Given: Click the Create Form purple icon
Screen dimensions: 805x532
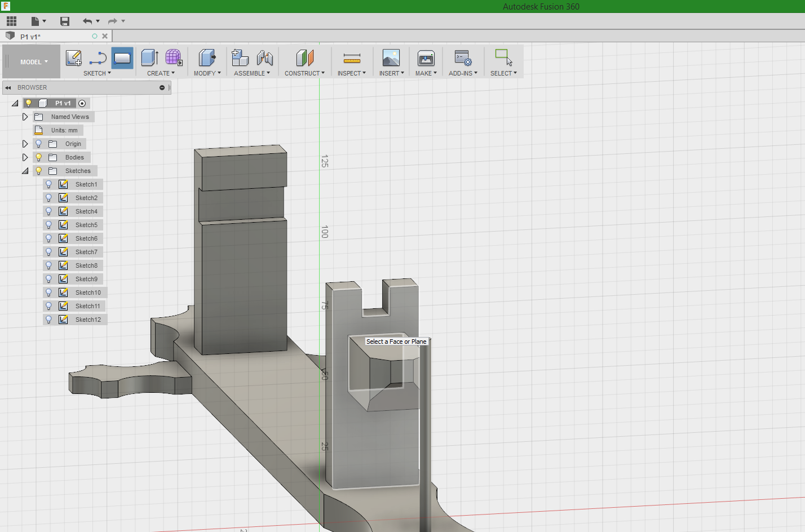Looking at the screenshot, I should tap(174, 57).
